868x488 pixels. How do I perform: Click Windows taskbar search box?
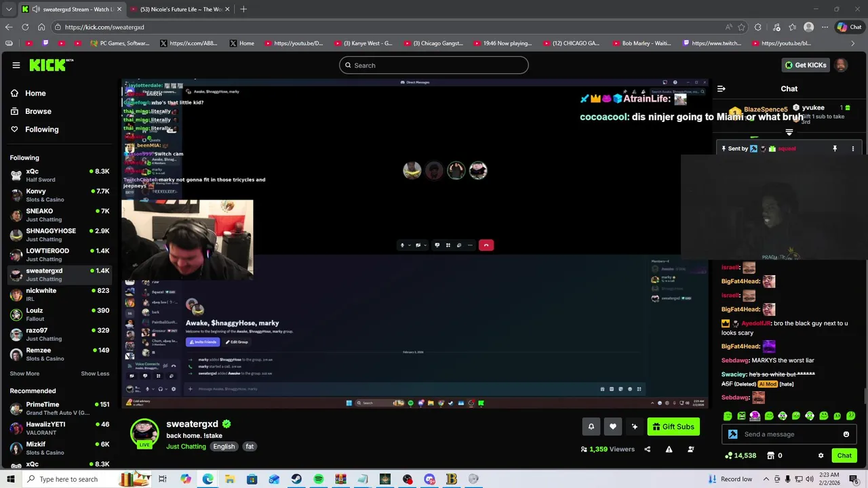point(70,479)
